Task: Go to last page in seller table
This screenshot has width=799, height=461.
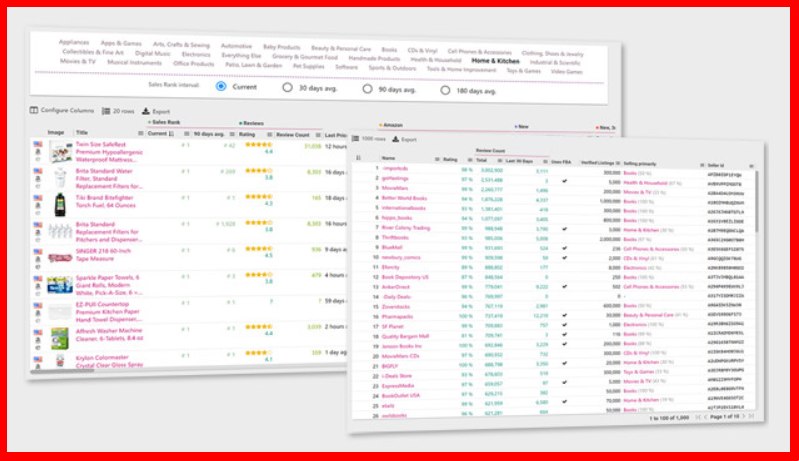Action: click(751, 417)
